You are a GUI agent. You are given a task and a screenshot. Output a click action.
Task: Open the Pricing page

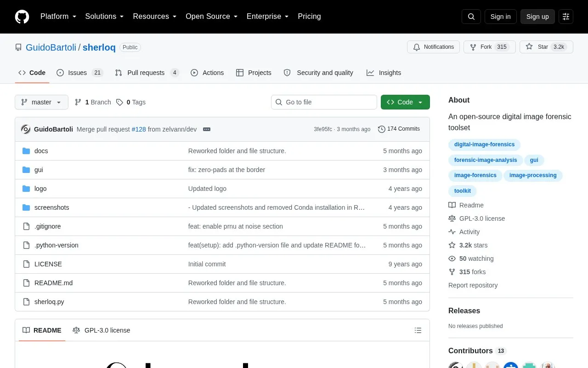[x=309, y=17]
